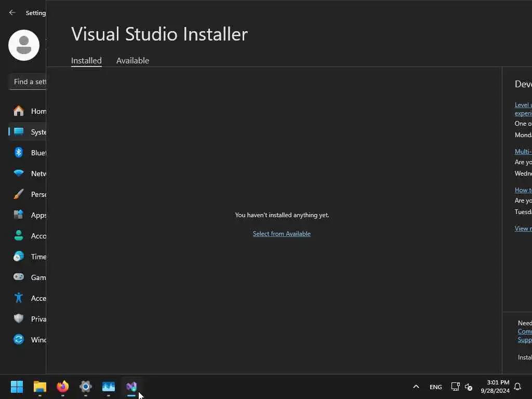Click the Select from Available link

282,234
